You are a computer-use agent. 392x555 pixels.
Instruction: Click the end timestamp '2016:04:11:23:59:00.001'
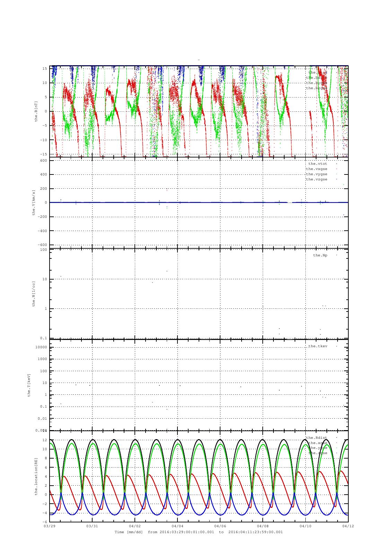pos(256,532)
